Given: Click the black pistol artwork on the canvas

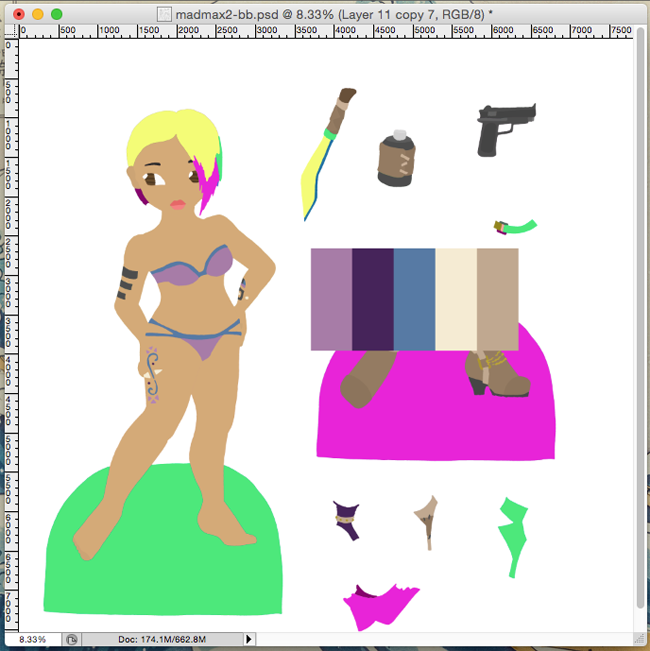Looking at the screenshot, I should point(506,130).
